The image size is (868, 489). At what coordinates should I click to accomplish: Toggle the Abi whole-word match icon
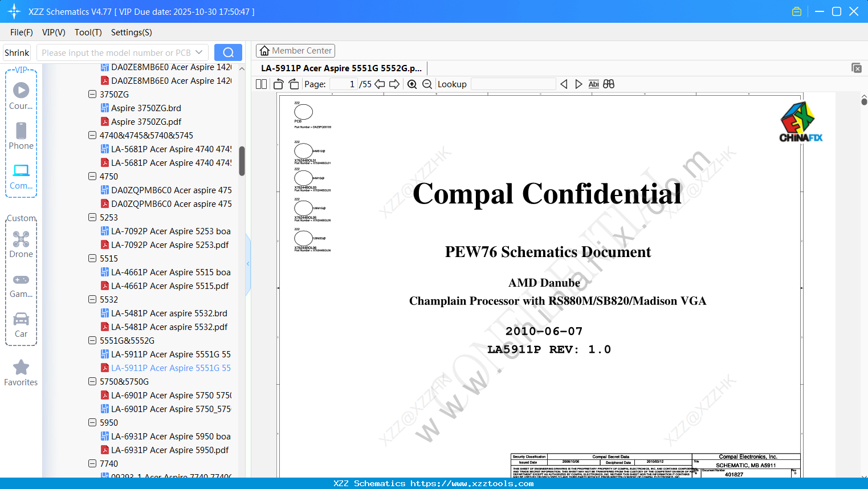593,84
